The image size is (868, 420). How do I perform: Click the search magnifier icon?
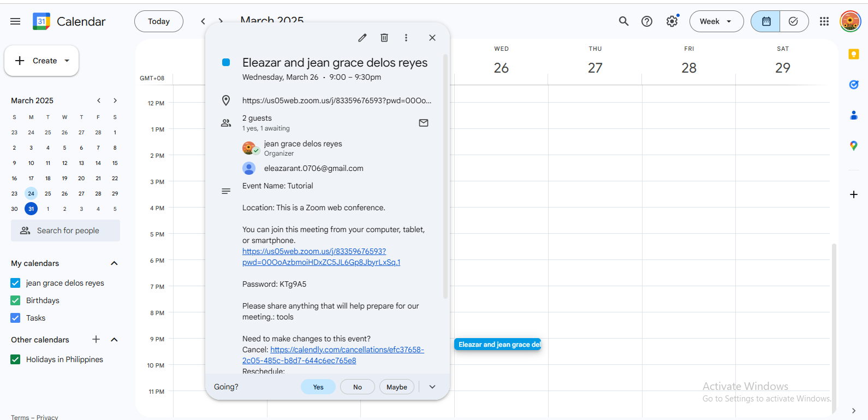(x=623, y=21)
